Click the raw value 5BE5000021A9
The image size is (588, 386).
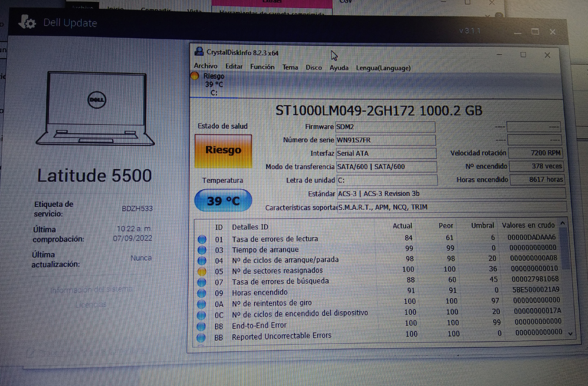click(x=536, y=289)
